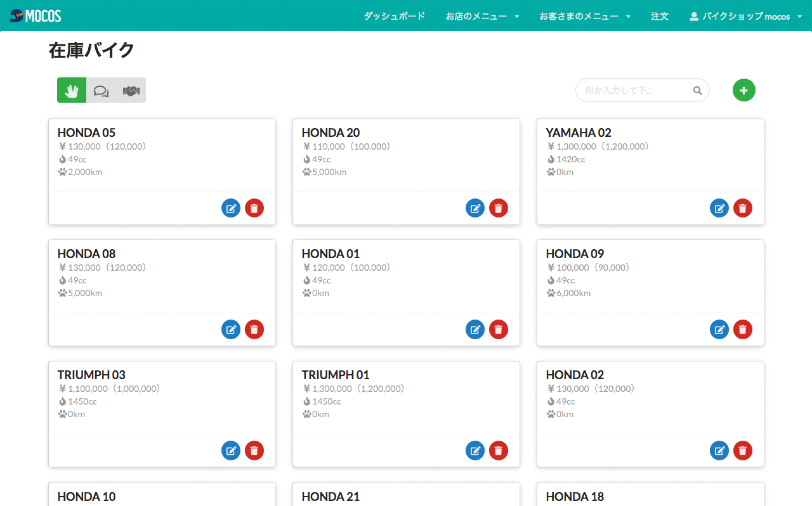This screenshot has width=812, height=506.
Task: Click HONDA 20 price ¥110,000
Action: pyautogui.click(x=324, y=146)
